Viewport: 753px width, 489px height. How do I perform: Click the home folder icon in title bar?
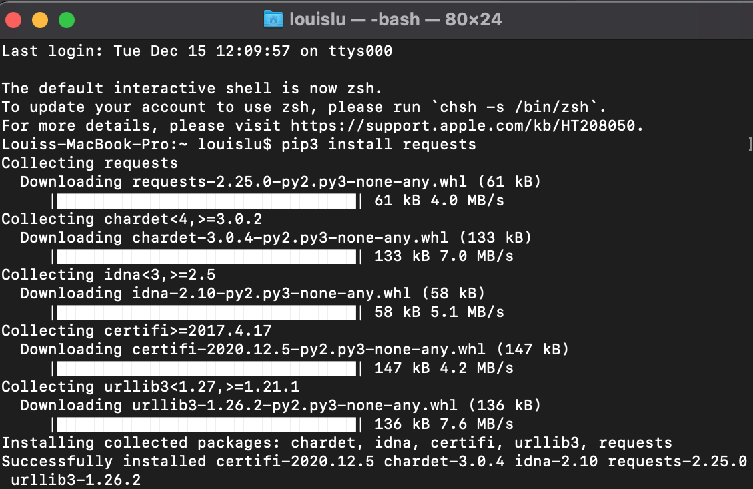273,19
